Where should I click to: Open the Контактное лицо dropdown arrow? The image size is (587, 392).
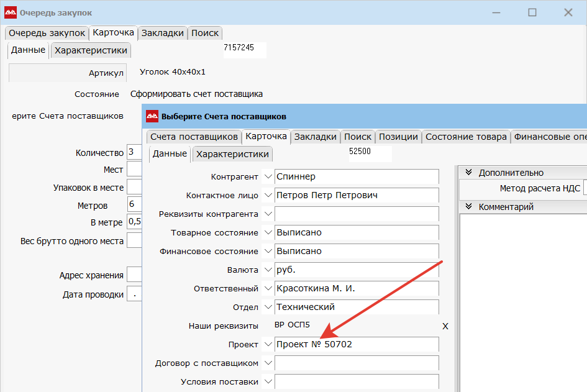[x=268, y=195]
